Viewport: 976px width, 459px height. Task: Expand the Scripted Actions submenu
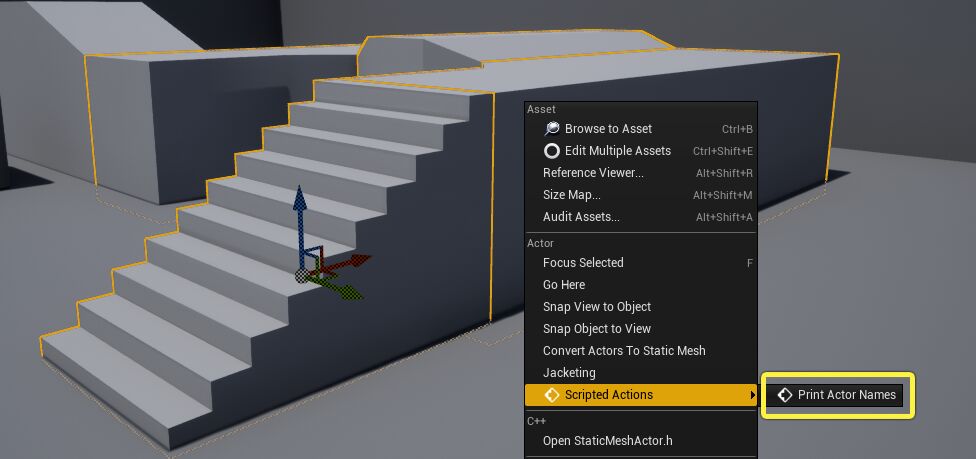tap(640, 395)
